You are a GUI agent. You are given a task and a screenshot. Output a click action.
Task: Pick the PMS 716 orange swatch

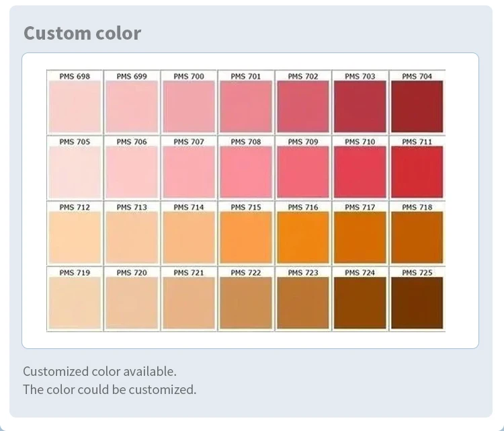(x=303, y=237)
